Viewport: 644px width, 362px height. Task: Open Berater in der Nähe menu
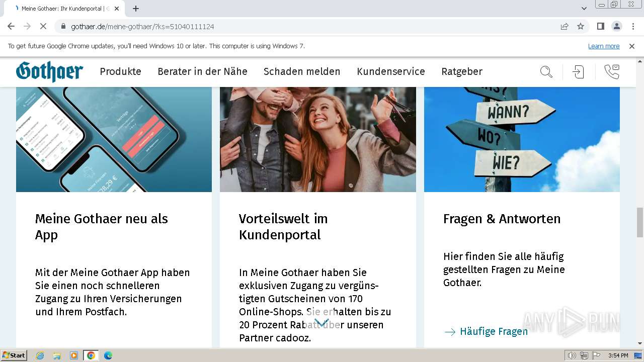coord(202,71)
